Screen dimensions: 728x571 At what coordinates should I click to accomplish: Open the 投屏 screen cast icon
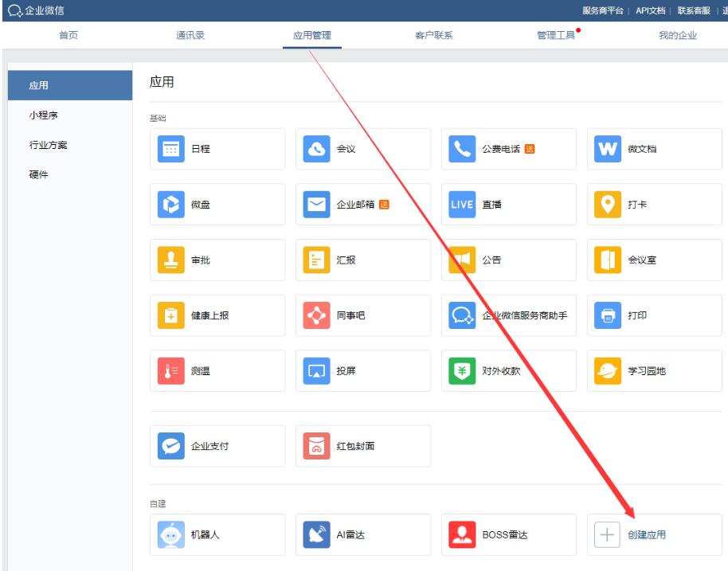pos(317,371)
